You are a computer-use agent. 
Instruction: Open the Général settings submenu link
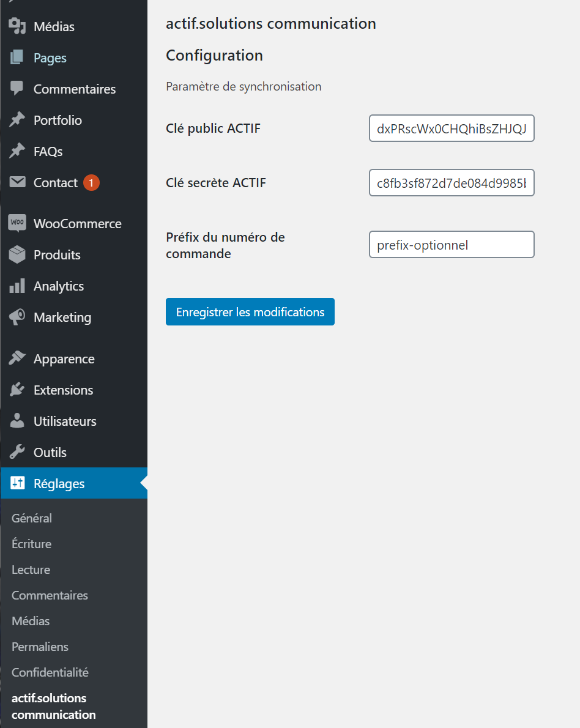[x=32, y=518]
